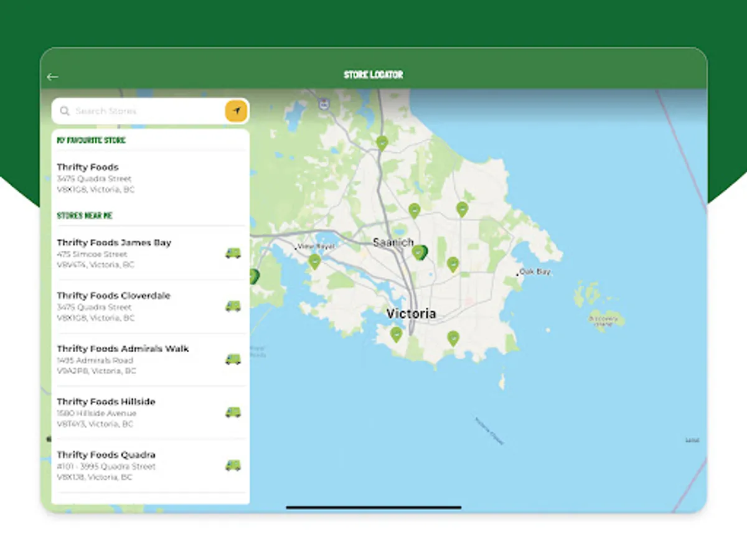747x560 pixels.
Task: Click the address #101 - 3995 Quadra Street
Action: coord(106,466)
